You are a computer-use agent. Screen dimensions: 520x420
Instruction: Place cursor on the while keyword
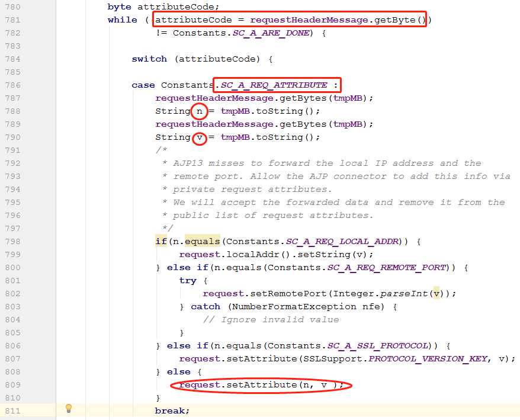click(x=122, y=20)
